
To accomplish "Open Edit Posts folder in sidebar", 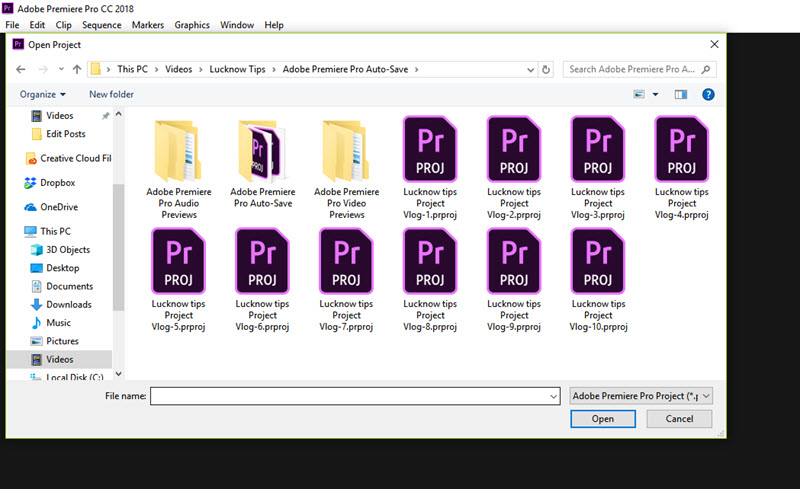I will pos(58,134).
